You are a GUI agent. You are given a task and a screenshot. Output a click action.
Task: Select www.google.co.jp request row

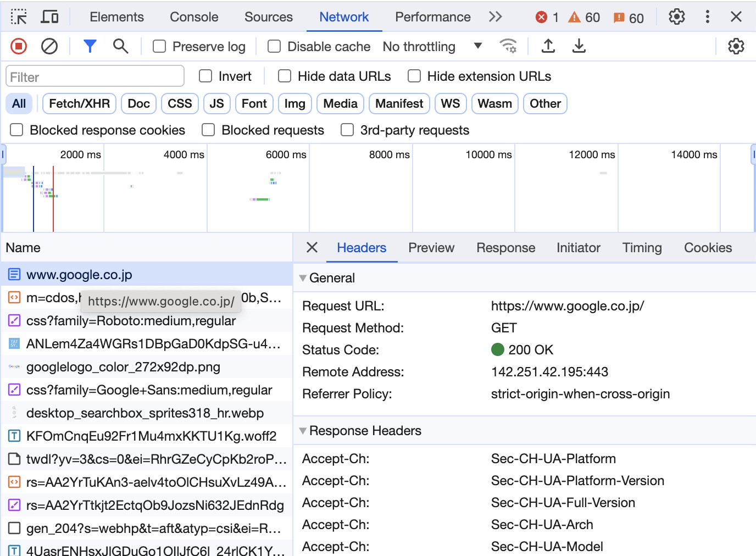coord(147,274)
